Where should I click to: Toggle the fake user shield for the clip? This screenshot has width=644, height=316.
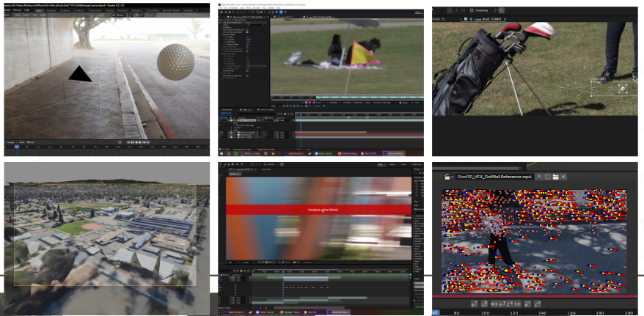pyautogui.click(x=548, y=177)
